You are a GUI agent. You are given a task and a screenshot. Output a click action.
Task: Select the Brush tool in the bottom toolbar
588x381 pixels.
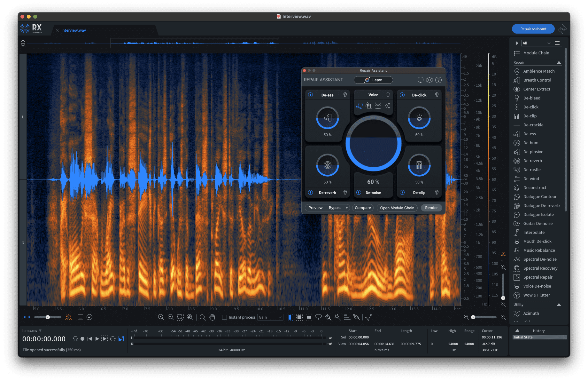coord(328,317)
